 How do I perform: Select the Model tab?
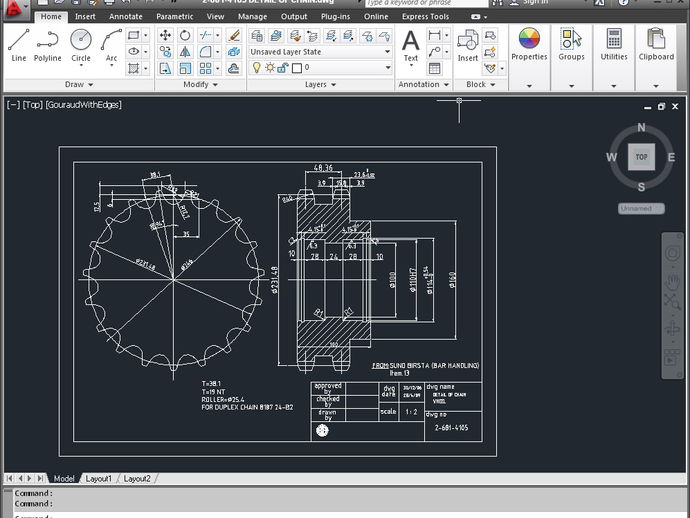64,479
